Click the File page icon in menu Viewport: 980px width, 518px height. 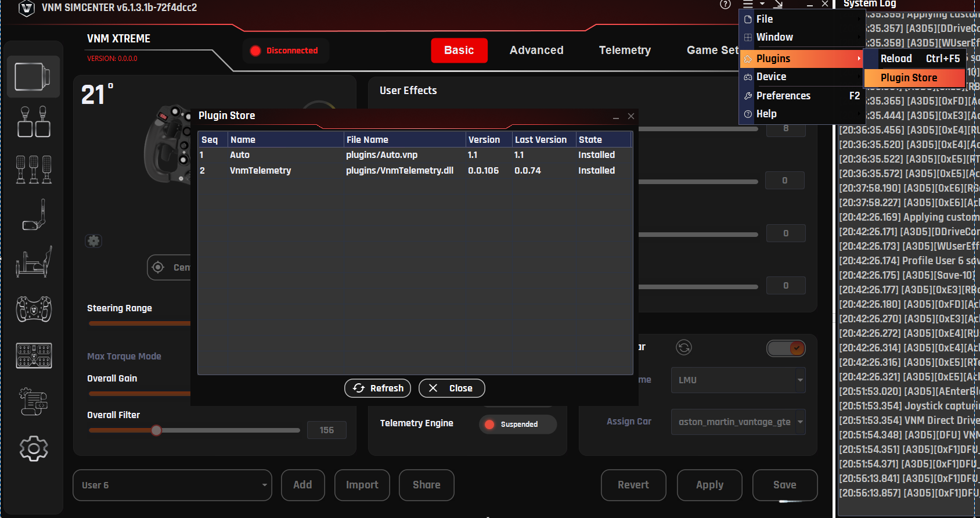[748, 19]
